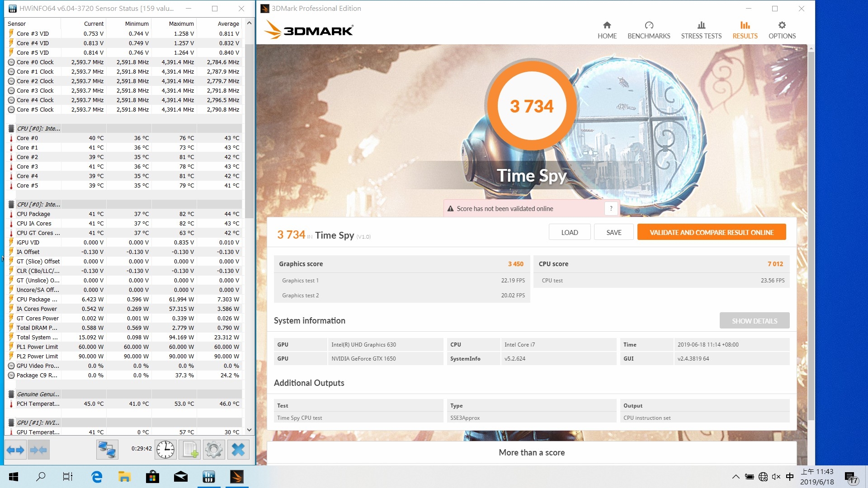Click the 3DMark logo
Viewport: 868px width, 488px height.
click(x=308, y=30)
